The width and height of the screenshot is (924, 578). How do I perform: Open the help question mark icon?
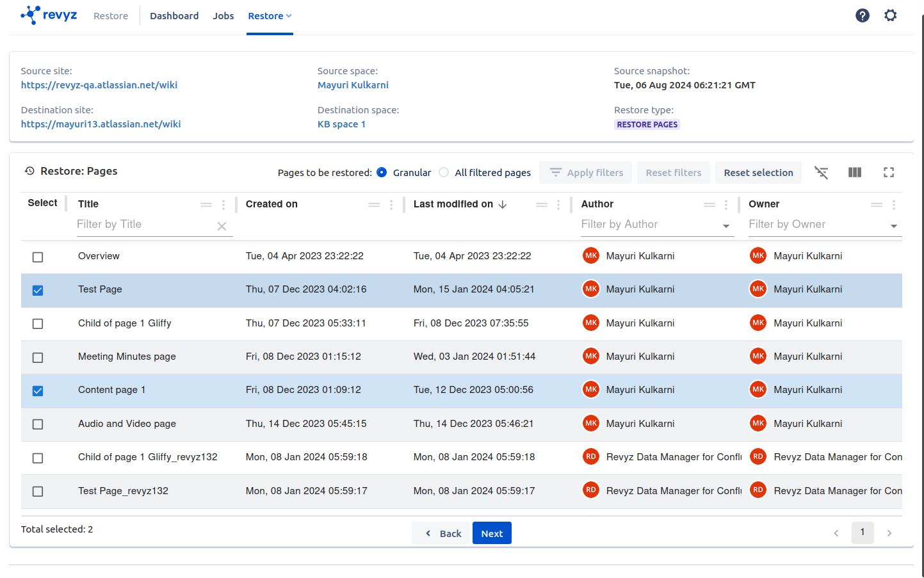point(862,15)
